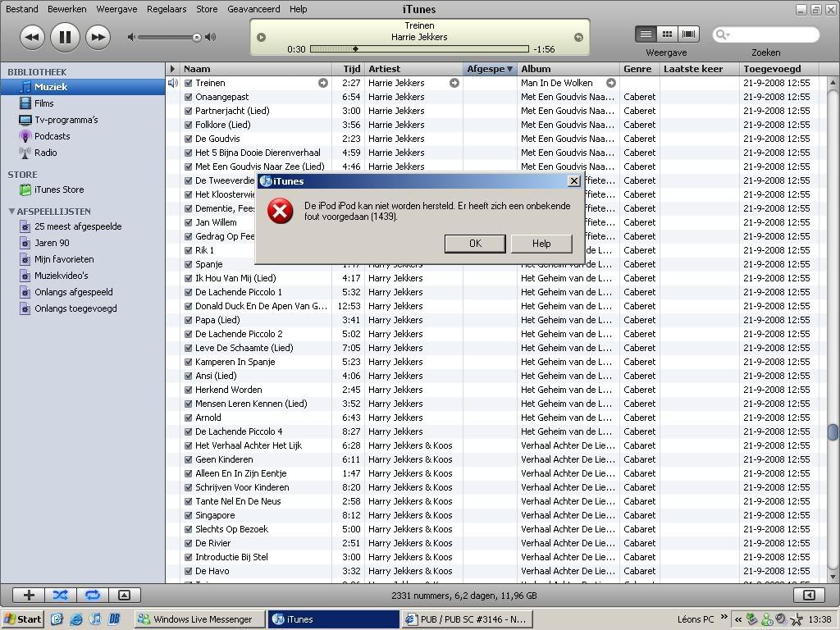Adjust the volume slider knob
The width and height of the screenshot is (840, 630).
pyautogui.click(x=197, y=37)
